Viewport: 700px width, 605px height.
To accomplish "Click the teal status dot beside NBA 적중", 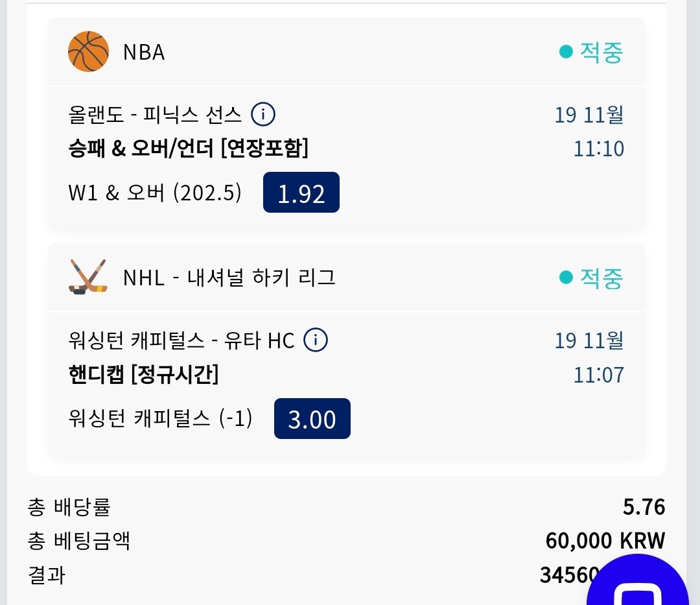I will 566,52.
